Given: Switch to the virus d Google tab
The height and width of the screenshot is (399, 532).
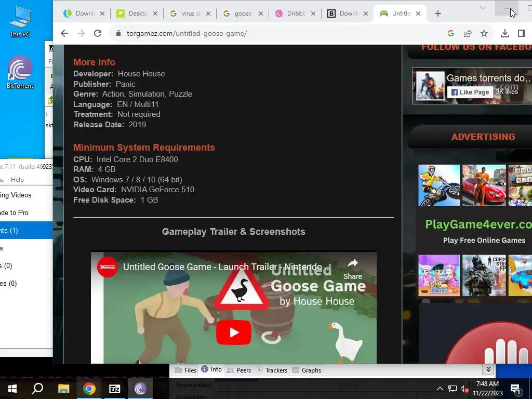Looking at the screenshot, I should click(x=189, y=14).
